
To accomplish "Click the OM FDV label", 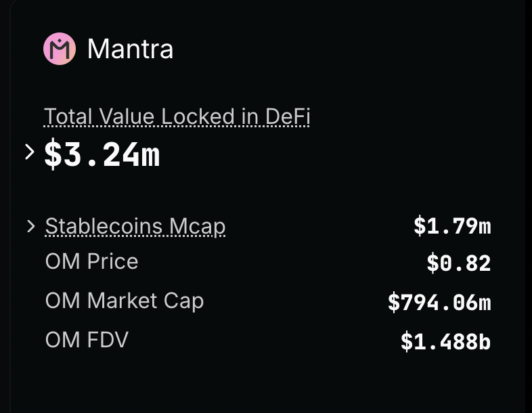I will pyautogui.click(x=87, y=339).
